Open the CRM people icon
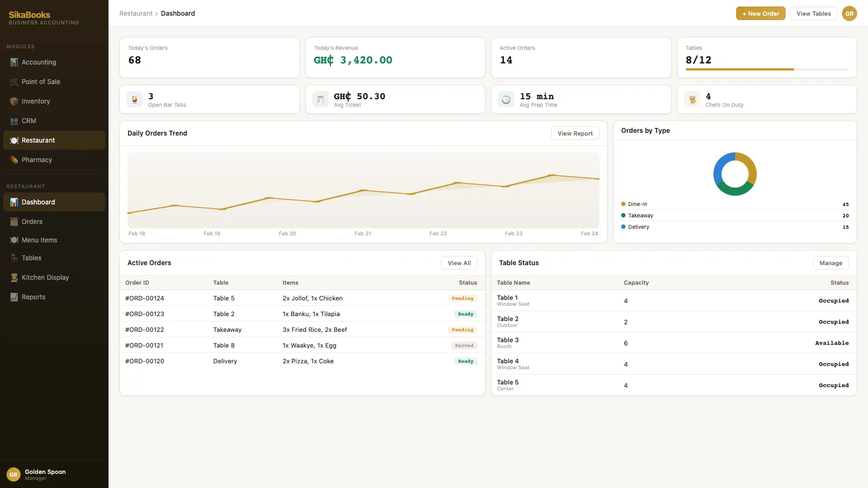Image resolution: width=868 pixels, height=488 pixels. 14,121
